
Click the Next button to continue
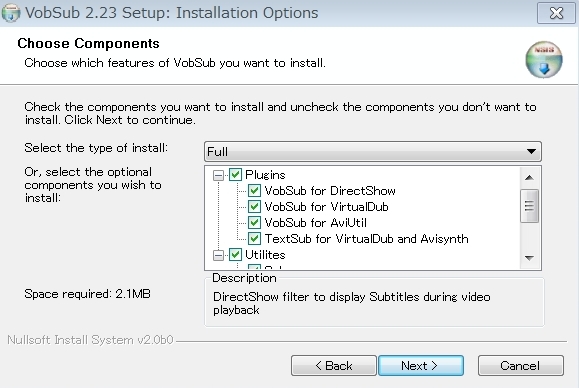coord(421,365)
